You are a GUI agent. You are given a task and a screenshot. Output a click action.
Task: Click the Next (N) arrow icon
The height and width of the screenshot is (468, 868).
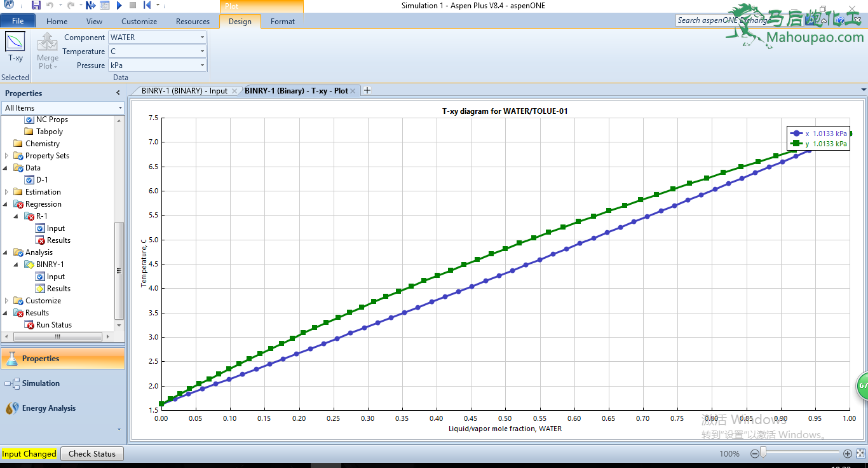(90, 5)
